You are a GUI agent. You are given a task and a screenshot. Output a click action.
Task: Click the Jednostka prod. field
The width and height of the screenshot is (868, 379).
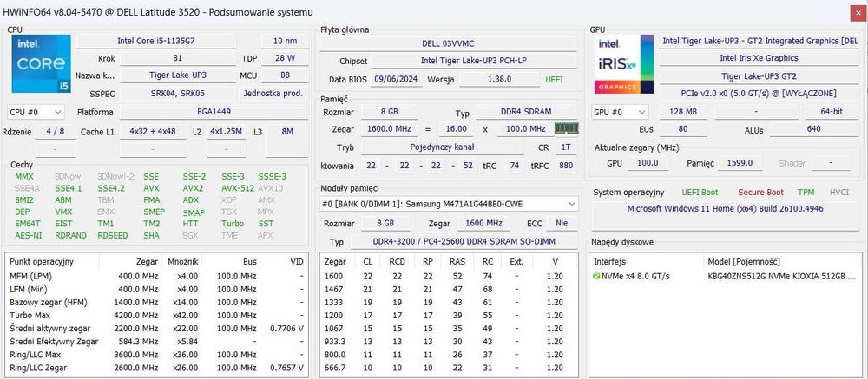tap(273, 93)
